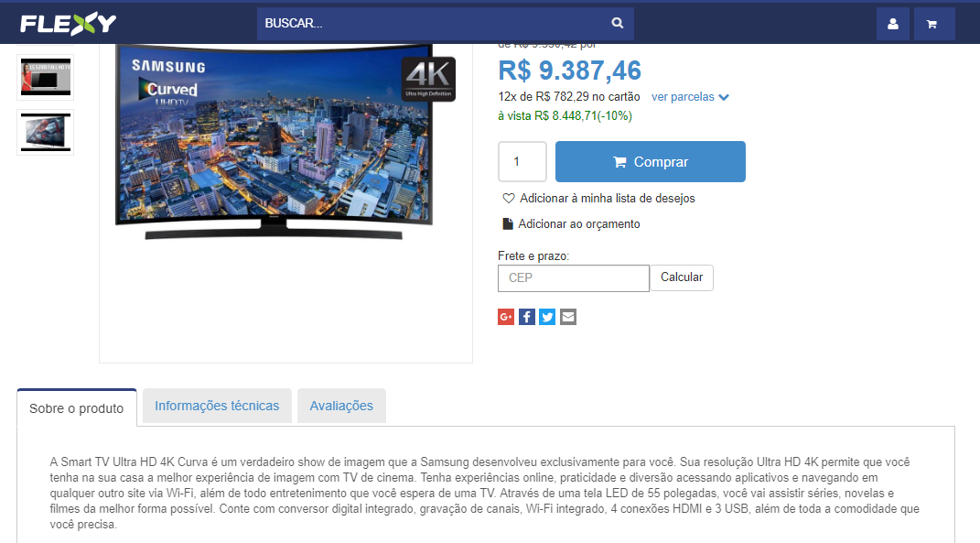The height and width of the screenshot is (543, 980).
Task: Click the Flexy logo
Action: click(x=68, y=24)
